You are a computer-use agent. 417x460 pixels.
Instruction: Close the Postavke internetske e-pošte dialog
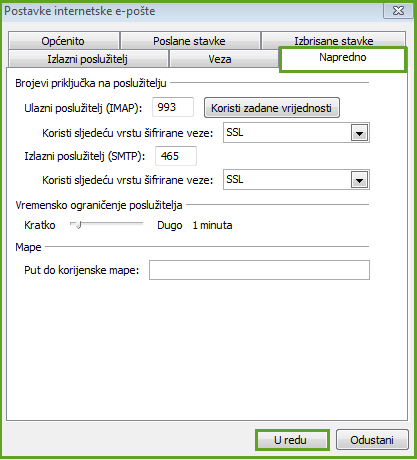click(x=398, y=11)
